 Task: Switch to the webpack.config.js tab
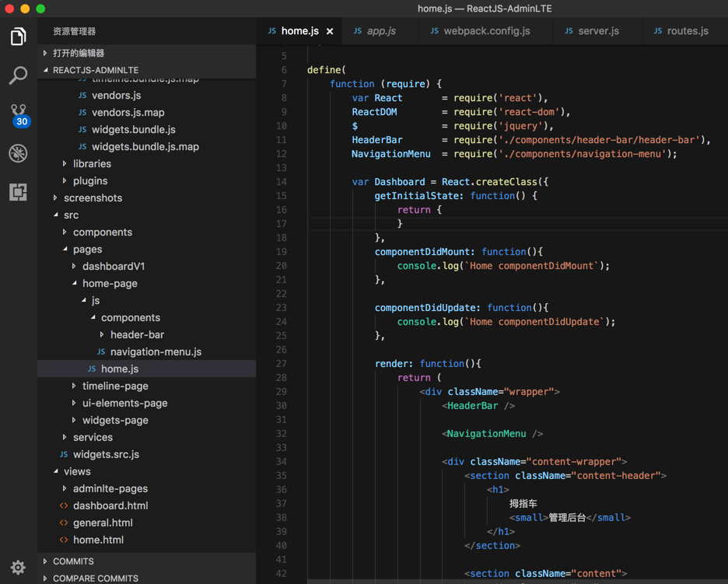[x=486, y=31]
